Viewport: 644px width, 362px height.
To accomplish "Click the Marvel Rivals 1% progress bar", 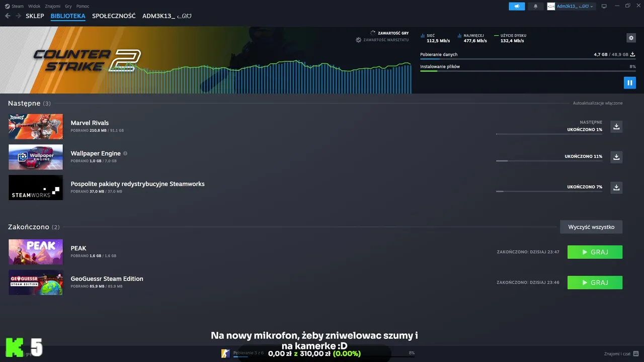I will (549, 134).
